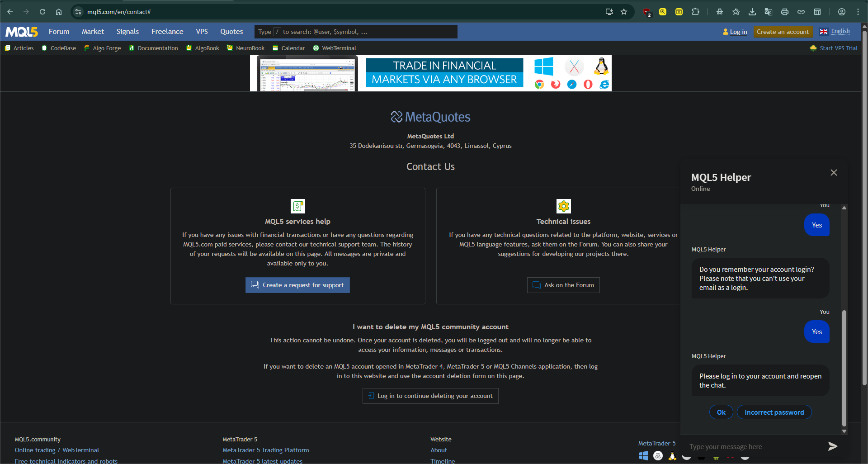Open NeuroBook link
868x464 pixels.
pyautogui.click(x=245, y=48)
